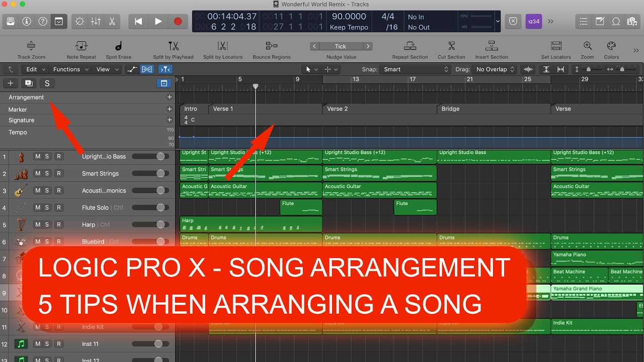Open the Functions menu
This screenshot has width=644, height=362.
point(70,69)
